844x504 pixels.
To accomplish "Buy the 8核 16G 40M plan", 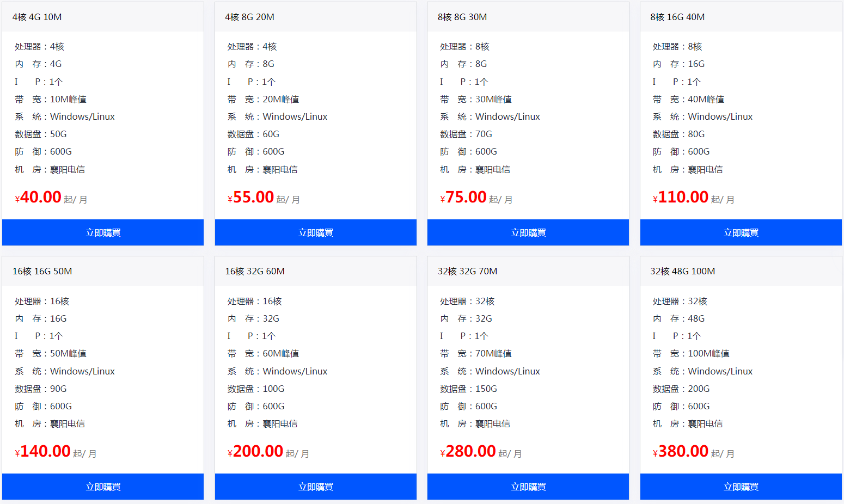I will pyautogui.click(x=741, y=232).
